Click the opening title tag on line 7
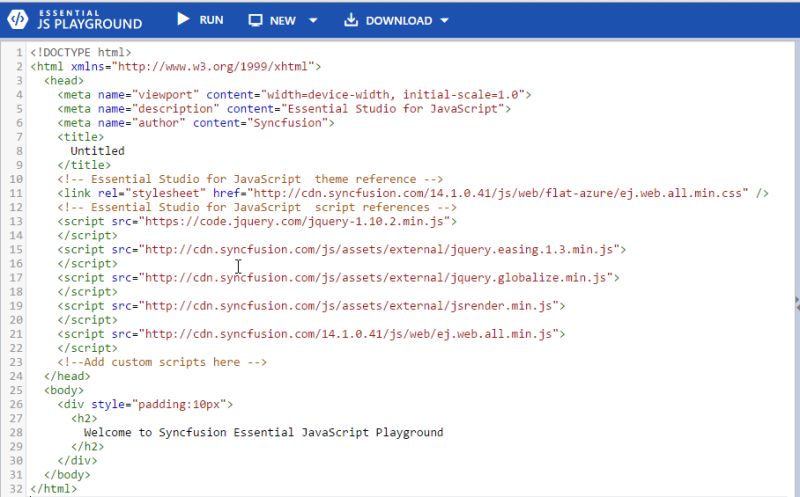 pyautogui.click(x=81, y=137)
